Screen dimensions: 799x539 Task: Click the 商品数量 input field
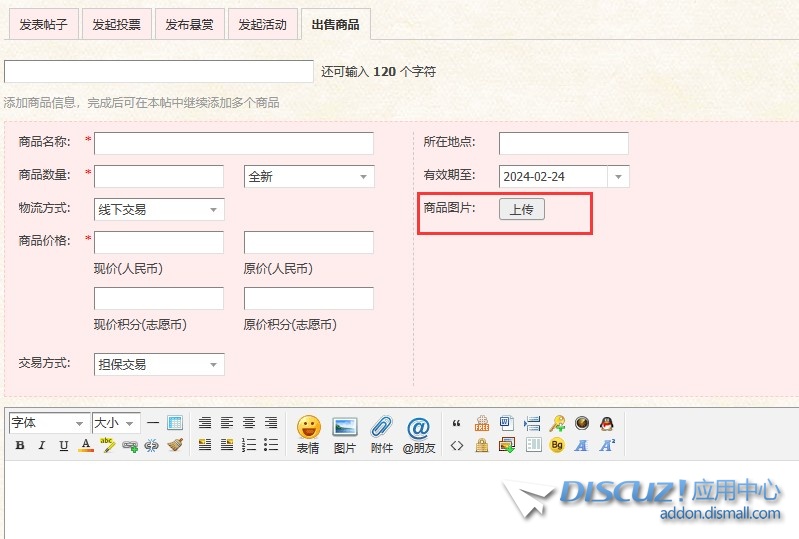(159, 176)
